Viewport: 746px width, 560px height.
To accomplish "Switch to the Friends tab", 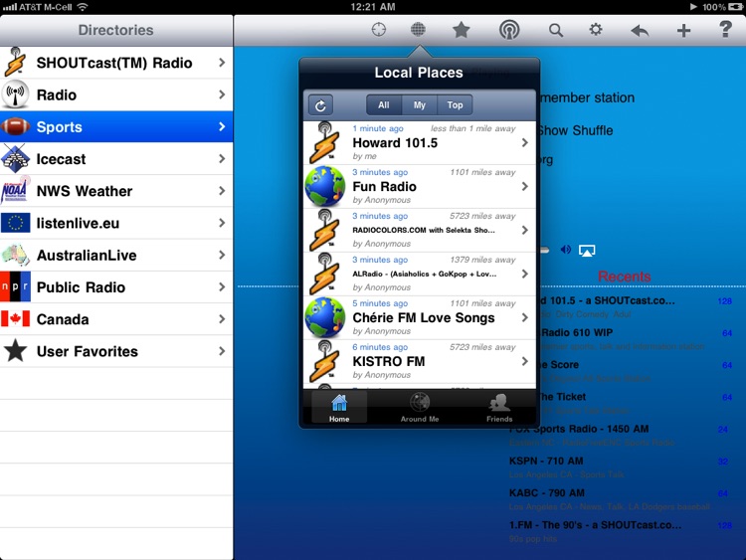I will pos(499,408).
